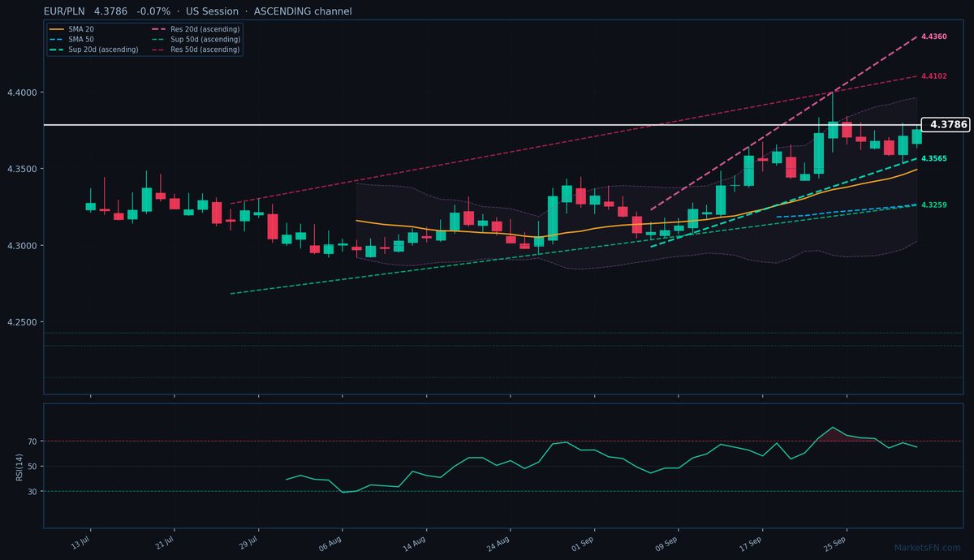Click the 29 Jul date label
The image size is (974, 560).
click(248, 543)
